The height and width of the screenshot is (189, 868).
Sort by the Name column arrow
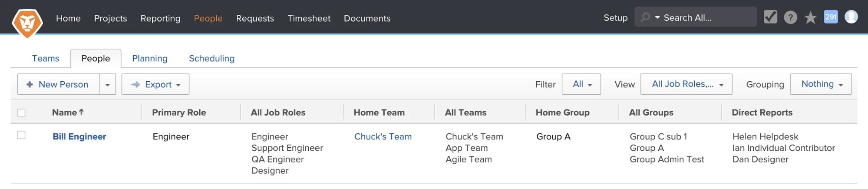pyautogui.click(x=81, y=112)
